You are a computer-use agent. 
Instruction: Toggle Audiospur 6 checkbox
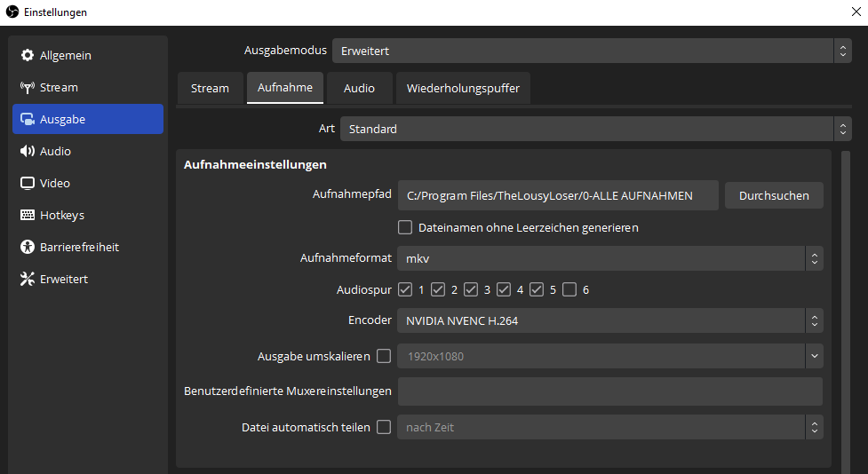pyautogui.click(x=569, y=289)
